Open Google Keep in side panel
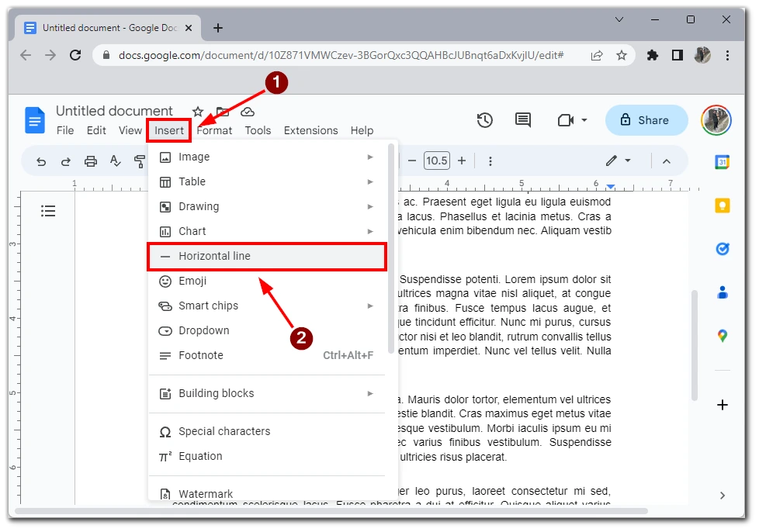 click(x=722, y=206)
